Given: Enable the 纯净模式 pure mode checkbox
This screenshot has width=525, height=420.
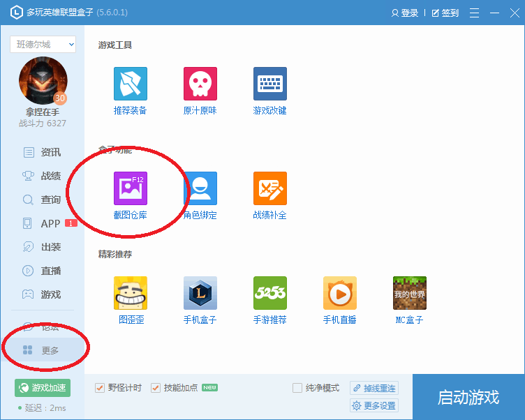Looking at the screenshot, I should 297,387.
